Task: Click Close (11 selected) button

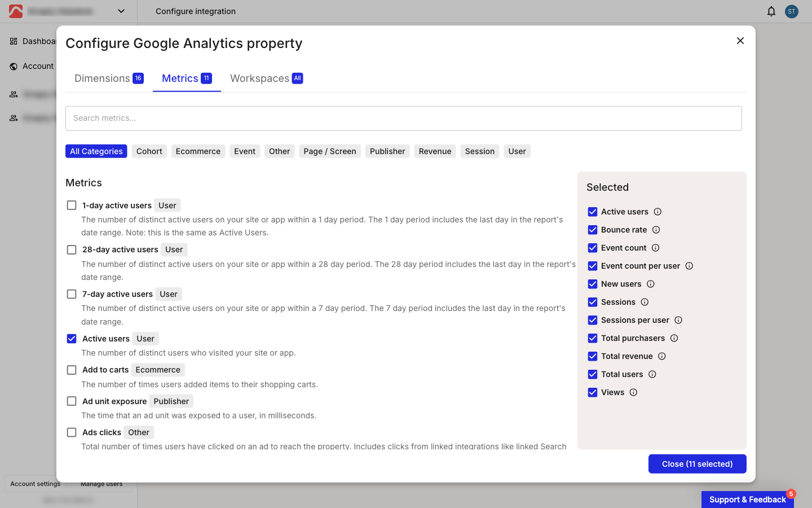Action: coord(698,464)
